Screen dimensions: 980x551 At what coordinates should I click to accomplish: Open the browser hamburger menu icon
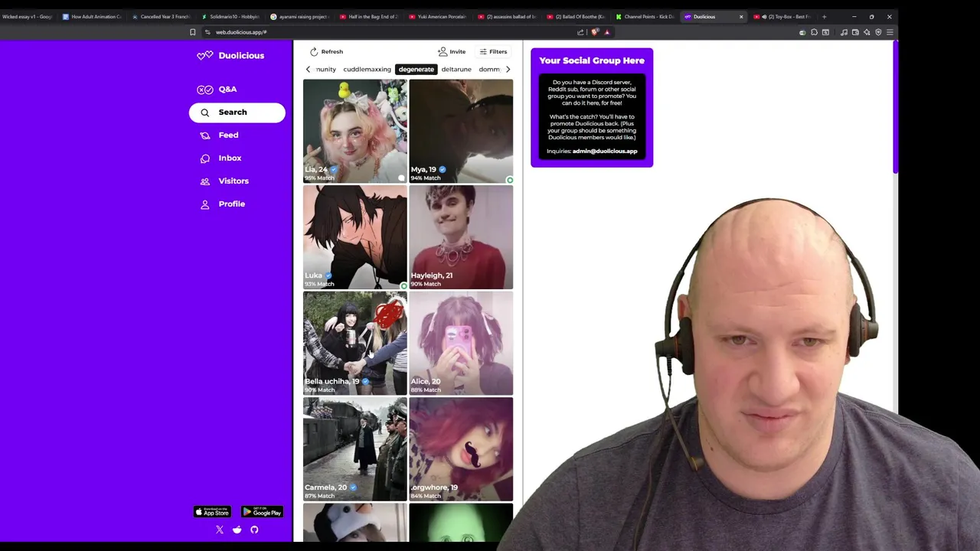(x=890, y=32)
